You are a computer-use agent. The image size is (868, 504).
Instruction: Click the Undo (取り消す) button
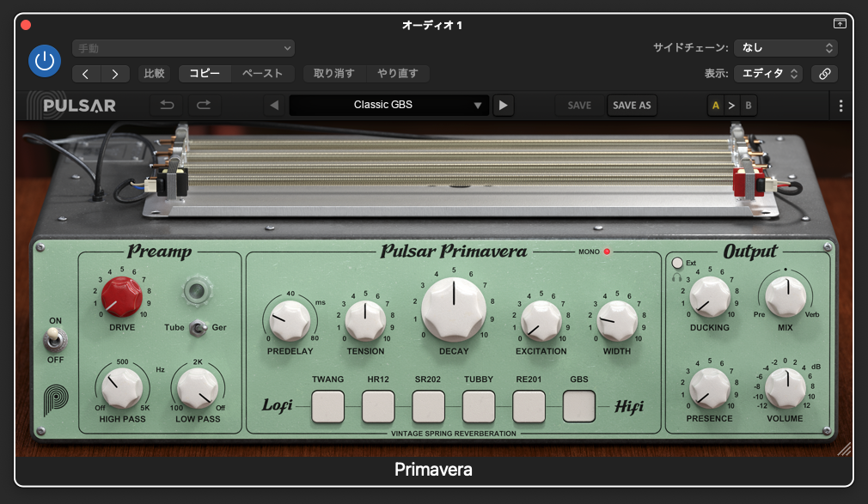(333, 74)
